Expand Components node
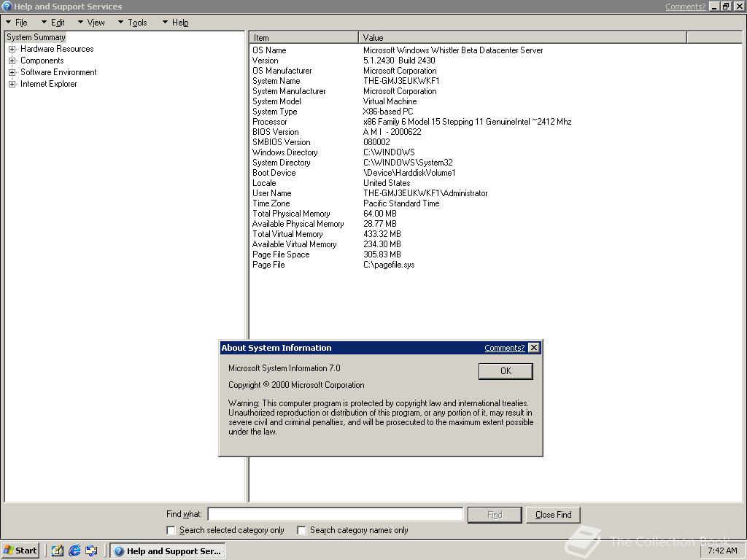 coord(12,61)
